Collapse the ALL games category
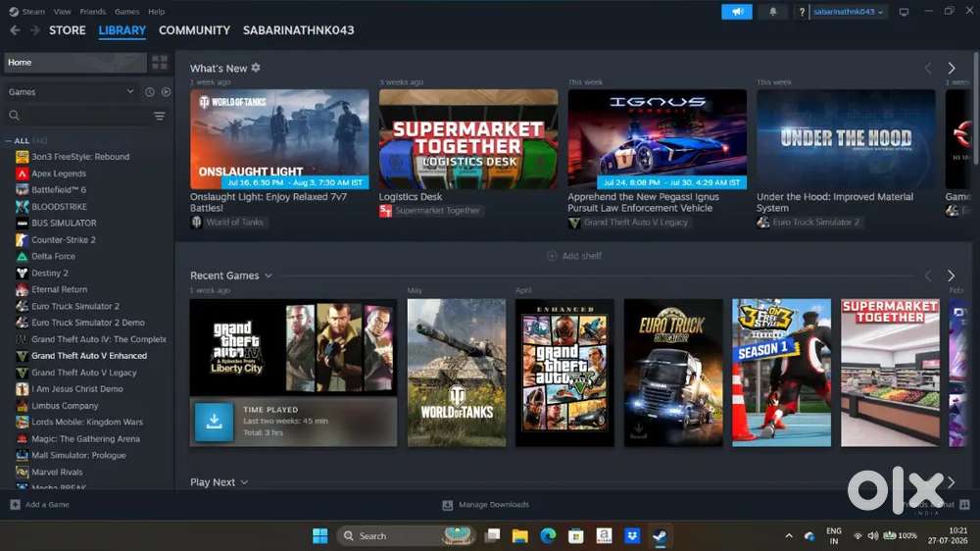980x551 pixels. (8, 141)
